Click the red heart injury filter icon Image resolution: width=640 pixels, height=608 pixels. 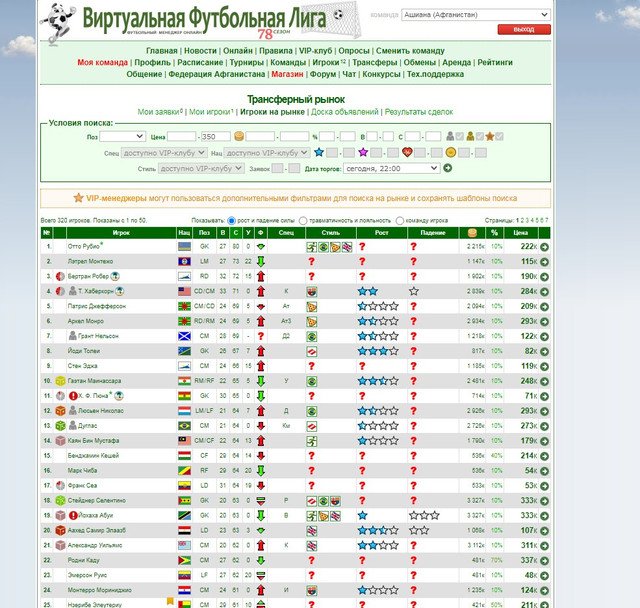pyautogui.click(x=407, y=152)
